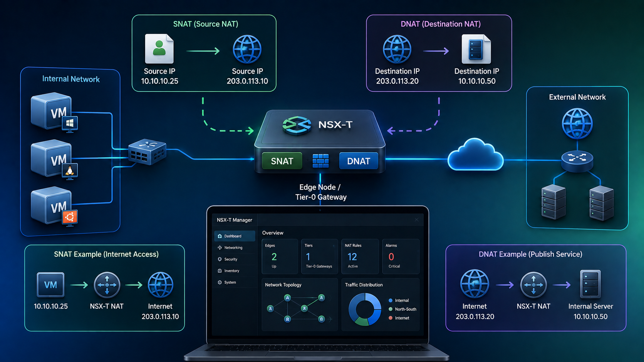Click the VM icon above 10.10.10.25 in SNAT Example
This screenshot has height=362, width=644.
tap(50, 285)
